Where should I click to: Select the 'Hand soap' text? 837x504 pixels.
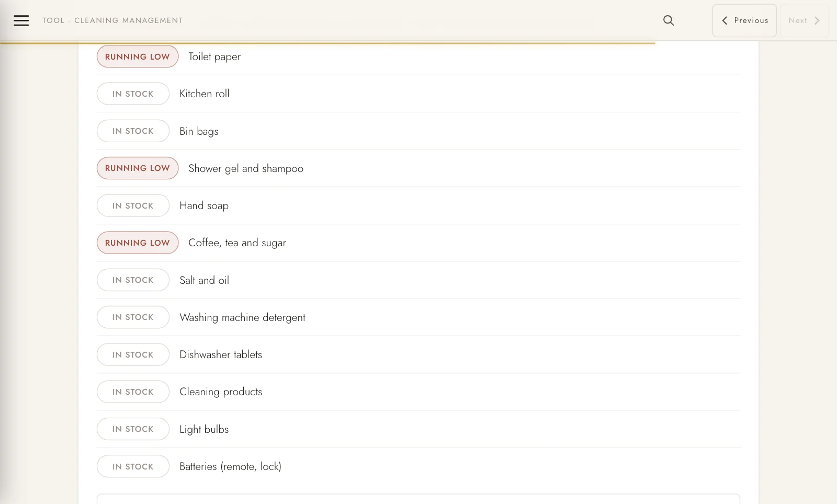(x=204, y=205)
